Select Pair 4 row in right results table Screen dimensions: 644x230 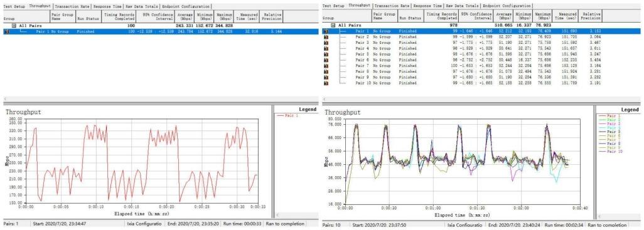pyautogui.click(x=482, y=48)
